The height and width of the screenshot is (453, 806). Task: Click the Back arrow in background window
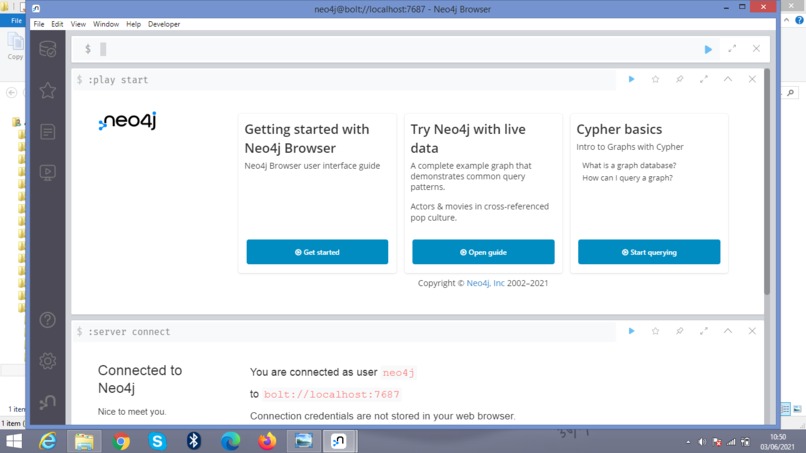click(11, 93)
